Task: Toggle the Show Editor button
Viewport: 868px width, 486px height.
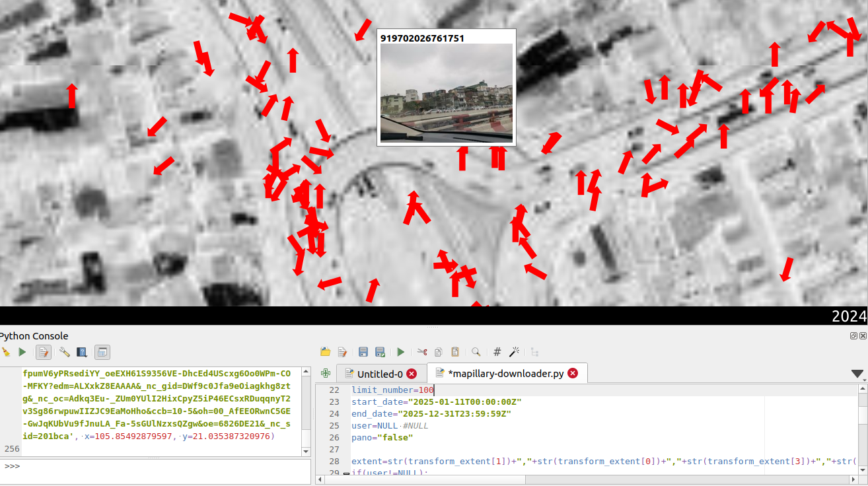Action: pyautogui.click(x=44, y=352)
